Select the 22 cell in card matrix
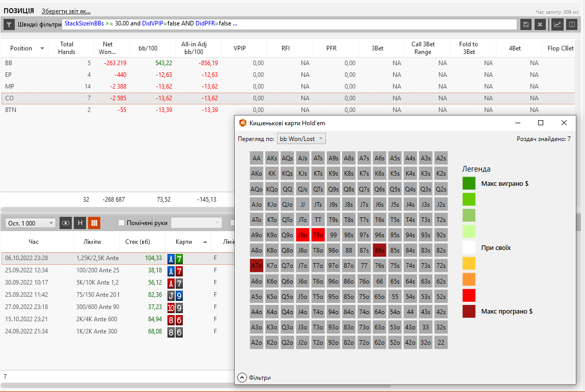The width and height of the screenshot is (585, 392). [441, 343]
